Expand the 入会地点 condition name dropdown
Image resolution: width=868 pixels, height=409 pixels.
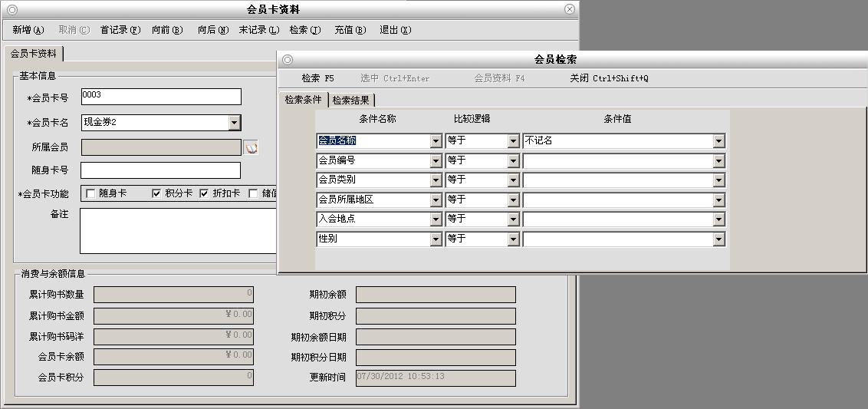tap(436, 220)
